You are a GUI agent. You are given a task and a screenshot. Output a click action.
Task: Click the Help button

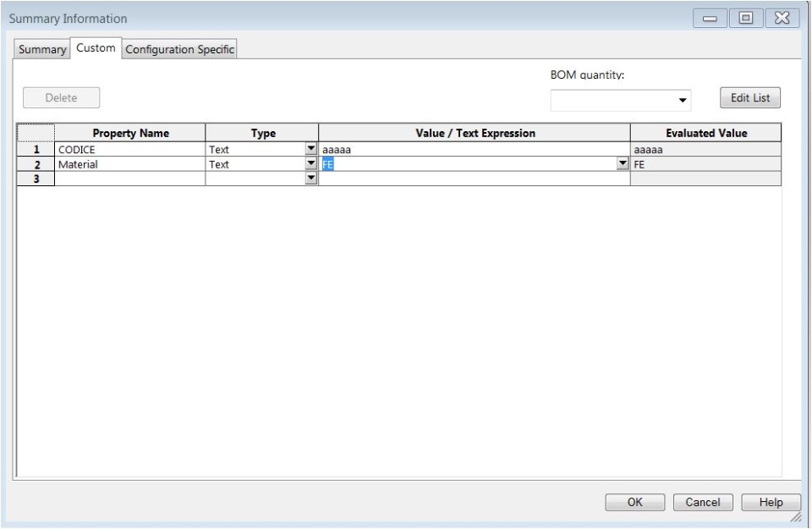coord(771,502)
